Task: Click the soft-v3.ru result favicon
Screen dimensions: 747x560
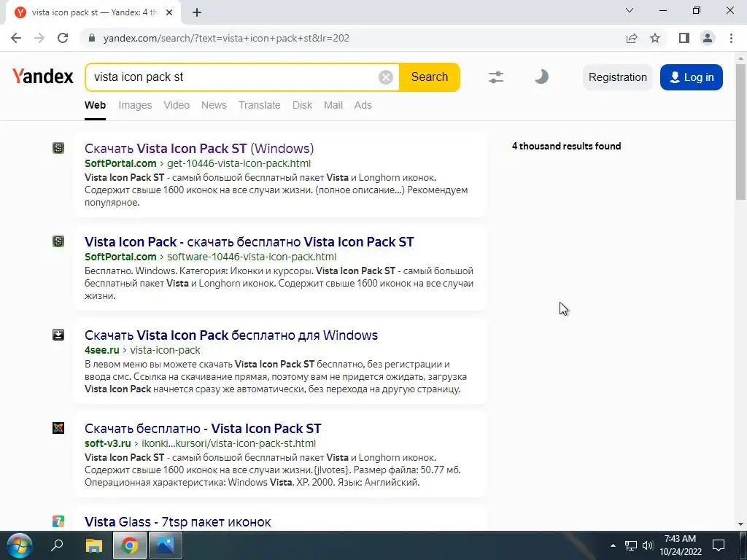Action: pos(58,428)
